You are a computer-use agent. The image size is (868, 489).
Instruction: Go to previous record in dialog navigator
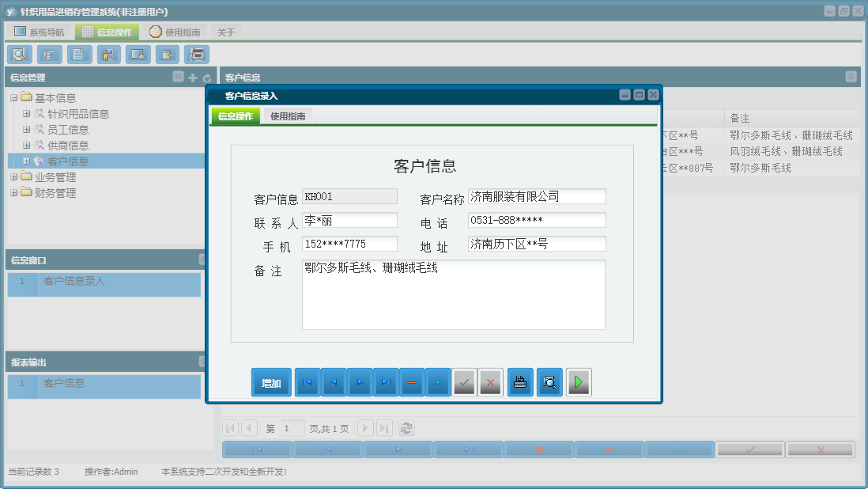tap(334, 382)
